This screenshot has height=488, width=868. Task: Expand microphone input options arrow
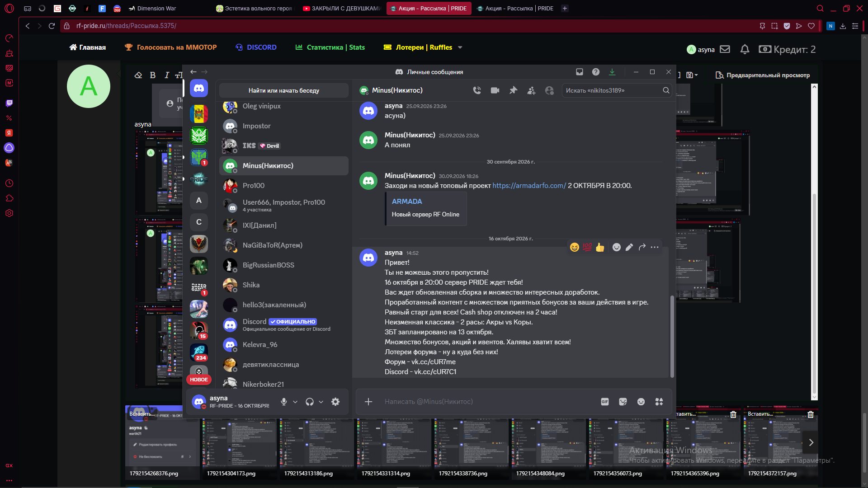pyautogui.click(x=295, y=402)
